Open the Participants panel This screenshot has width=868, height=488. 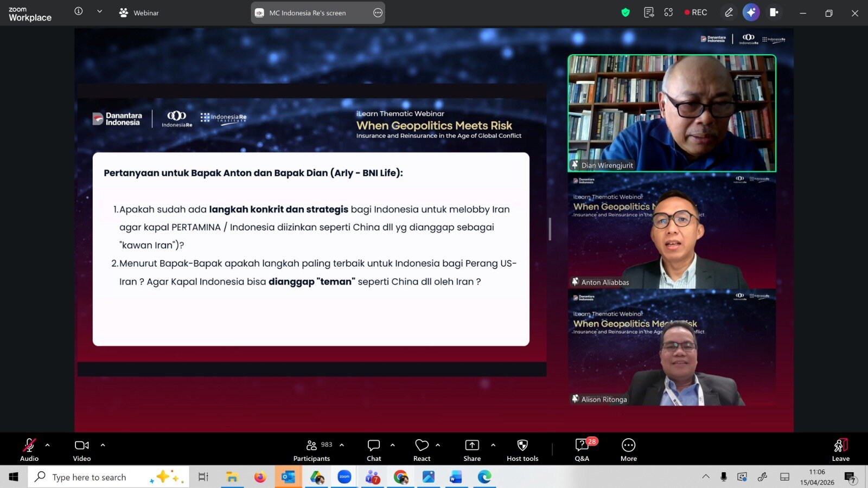(x=312, y=450)
